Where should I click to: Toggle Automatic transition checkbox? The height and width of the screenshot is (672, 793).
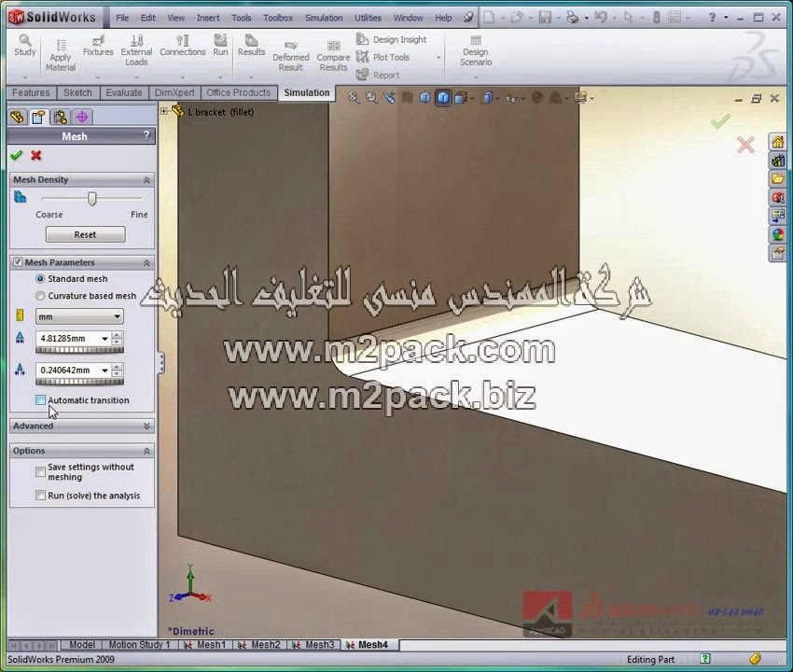point(40,400)
